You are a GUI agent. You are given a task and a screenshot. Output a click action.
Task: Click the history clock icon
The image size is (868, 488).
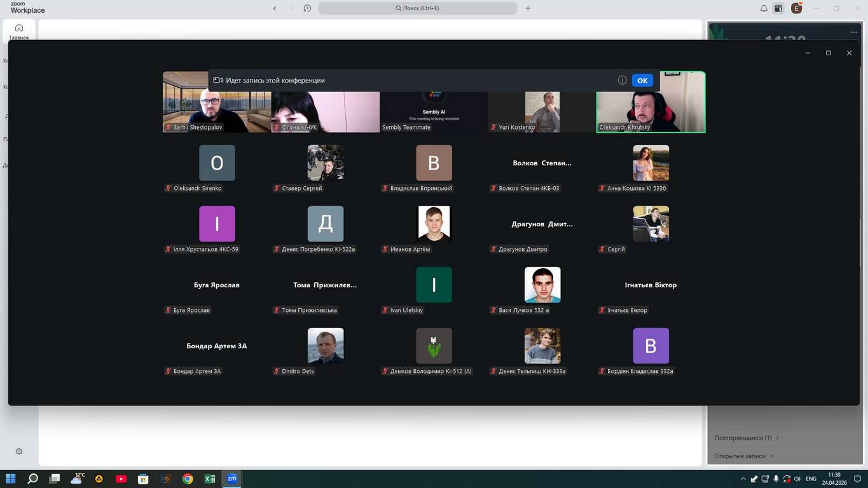[307, 8]
